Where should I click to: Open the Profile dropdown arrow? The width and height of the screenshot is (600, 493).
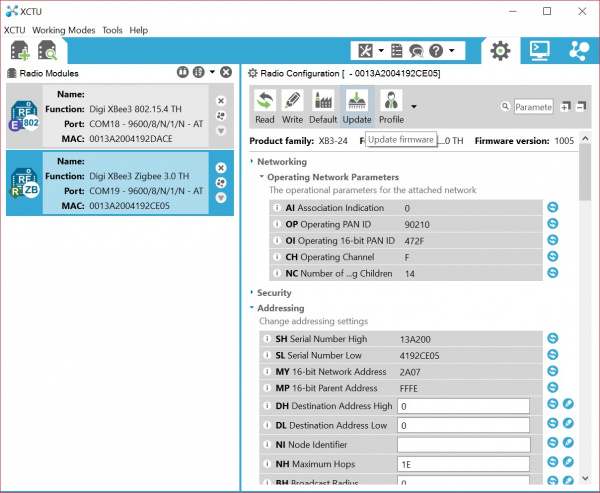tap(414, 107)
